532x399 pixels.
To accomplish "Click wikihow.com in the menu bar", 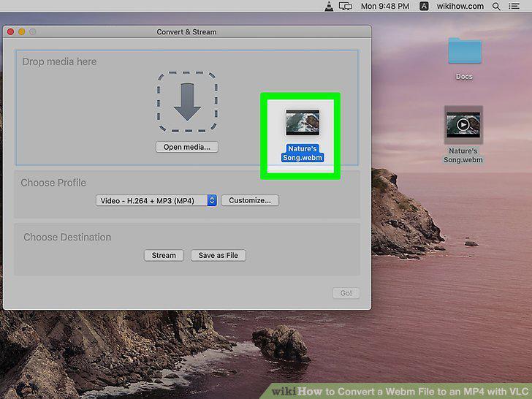I will tap(460, 6).
